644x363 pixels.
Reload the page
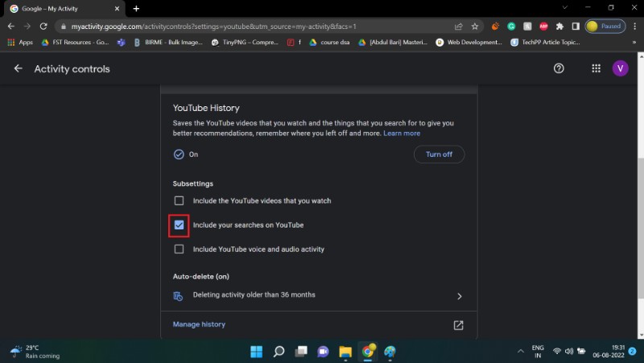[43, 27]
